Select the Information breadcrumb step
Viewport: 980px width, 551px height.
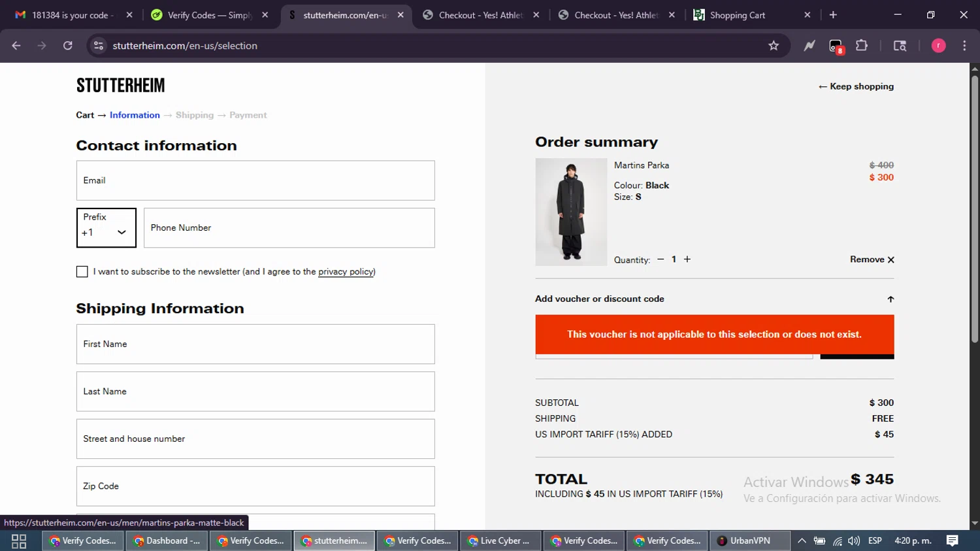(135, 115)
